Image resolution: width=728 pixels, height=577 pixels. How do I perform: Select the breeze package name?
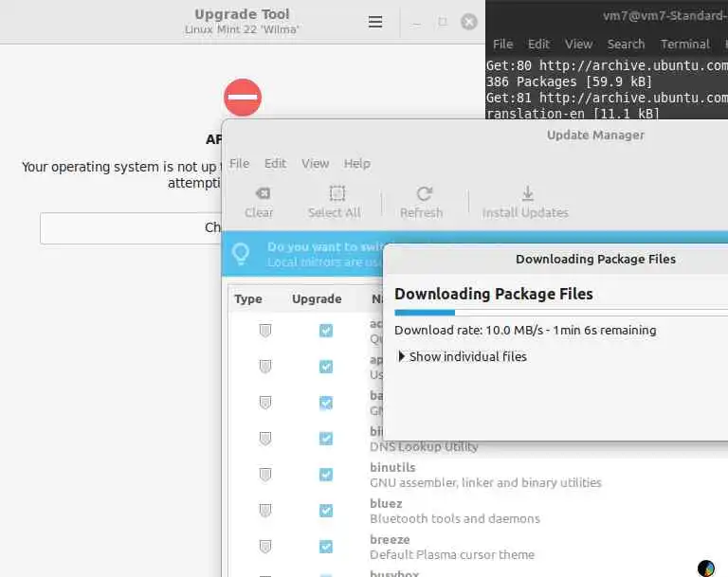click(x=390, y=540)
